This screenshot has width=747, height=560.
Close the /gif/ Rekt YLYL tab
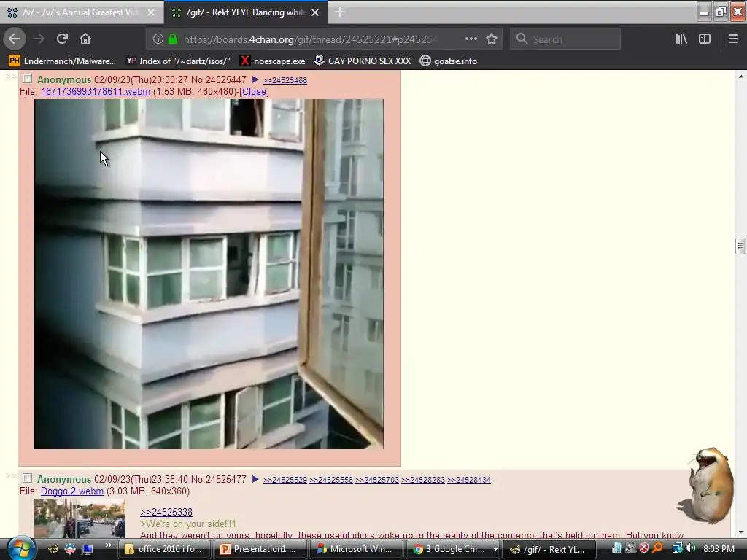[x=315, y=12]
